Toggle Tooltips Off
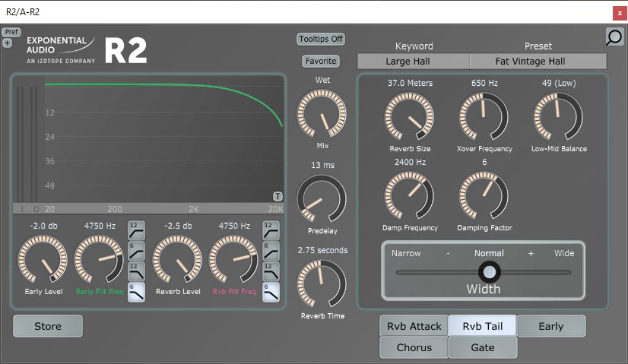 pos(321,39)
